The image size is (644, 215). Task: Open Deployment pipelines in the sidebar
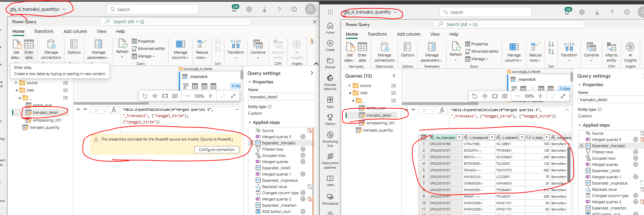[330, 161]
